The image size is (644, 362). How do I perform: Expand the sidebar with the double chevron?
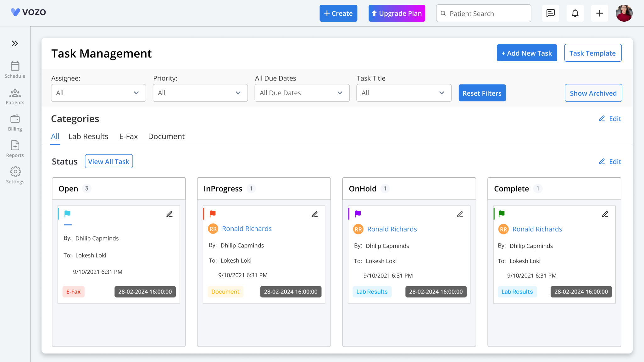[15, 43]
